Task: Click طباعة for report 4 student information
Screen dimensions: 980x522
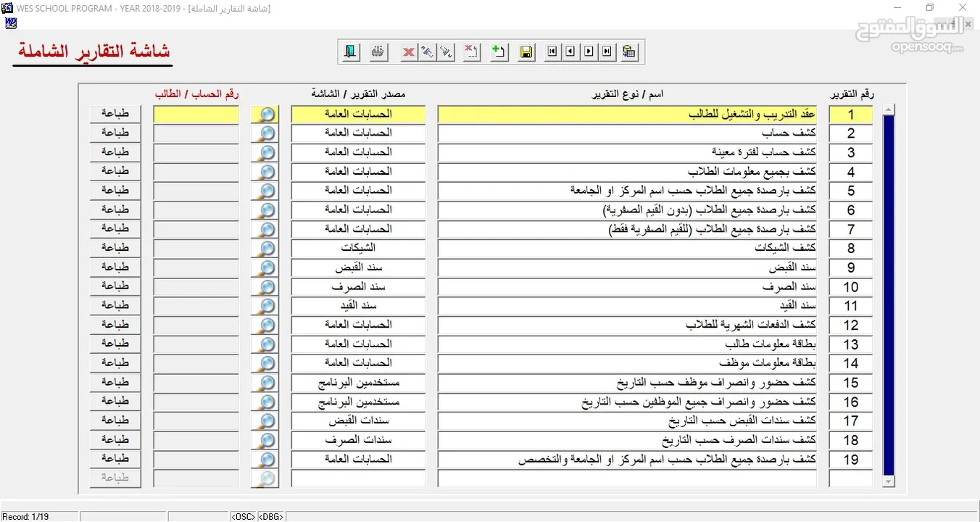Action: tap(115, 171)
